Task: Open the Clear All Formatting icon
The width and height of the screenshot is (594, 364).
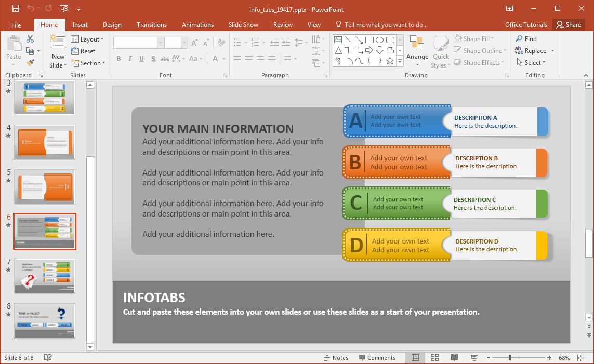Action: pos(221,42)
